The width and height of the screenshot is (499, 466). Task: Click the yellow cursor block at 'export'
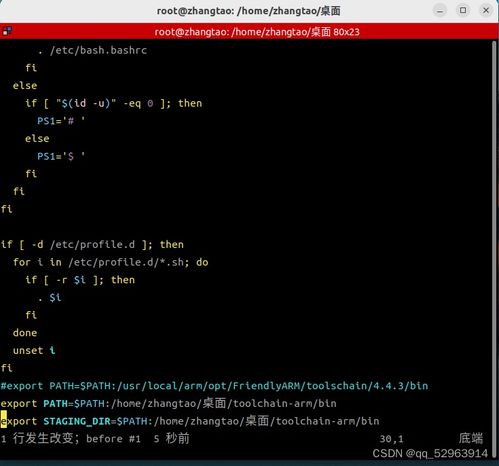pyautogui.click(x=4, y=421)
